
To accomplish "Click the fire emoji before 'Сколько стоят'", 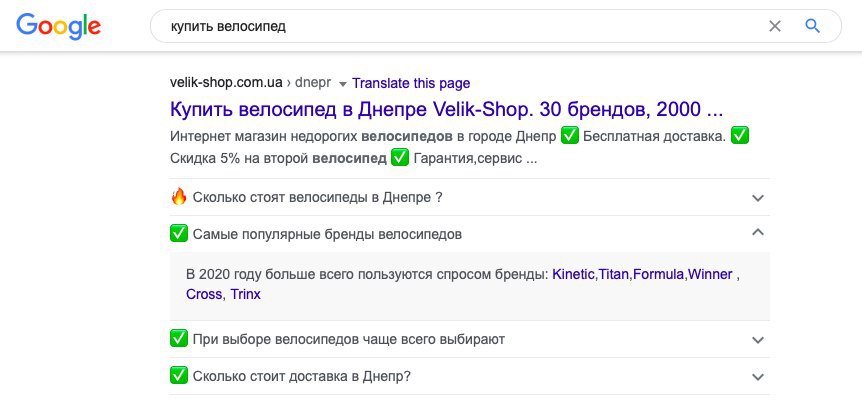I will [179, 196].
